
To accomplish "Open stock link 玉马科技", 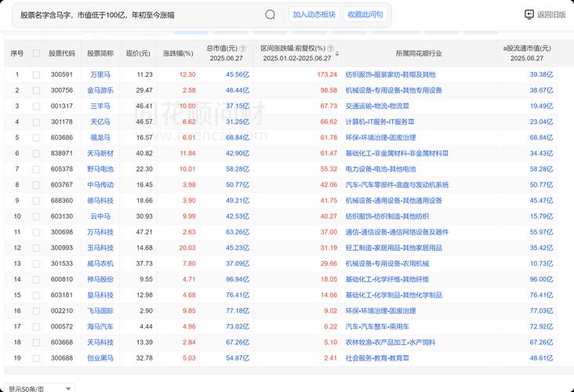I will pyautogui.click(x=100, y=248).
